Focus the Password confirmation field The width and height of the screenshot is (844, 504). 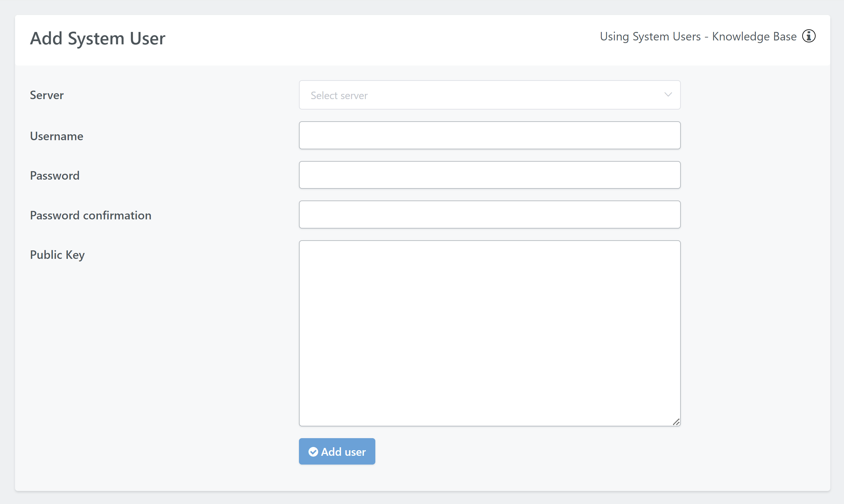(489, 215)
